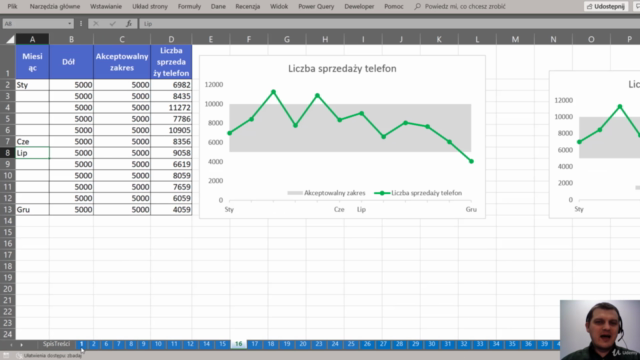This screenshot has width=640, height=360.
Task: Click the 'Akceptowalny zakres' header cell
Action: 122,62
